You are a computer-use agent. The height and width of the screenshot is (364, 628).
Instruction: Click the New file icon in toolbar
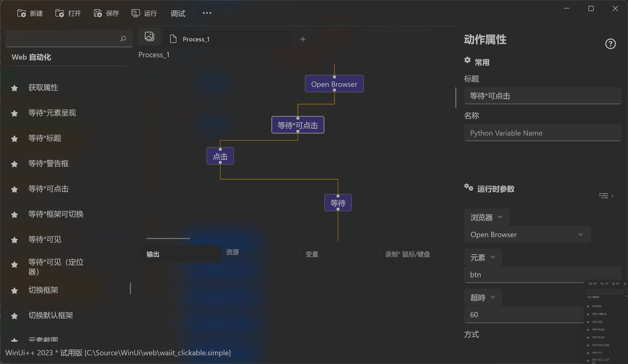pos(22,13)
